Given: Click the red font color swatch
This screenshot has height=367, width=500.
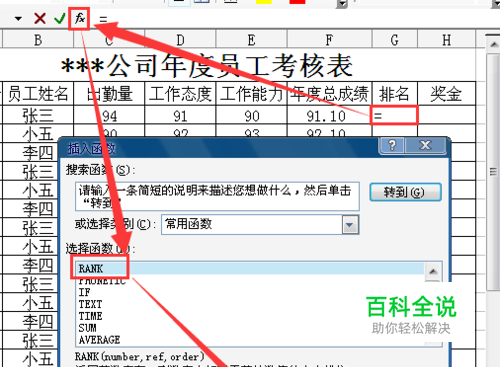Looking at the screenshot, I should (297, 2).
